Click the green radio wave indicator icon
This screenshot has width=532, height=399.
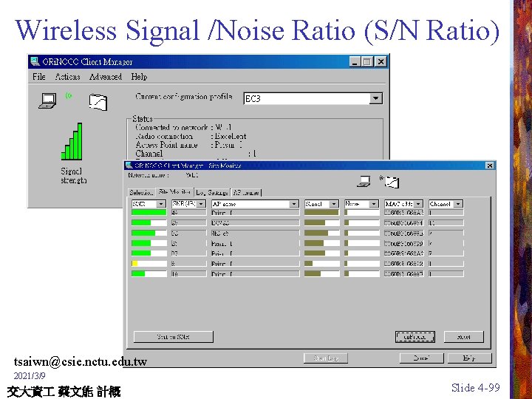tap(69, 96)
